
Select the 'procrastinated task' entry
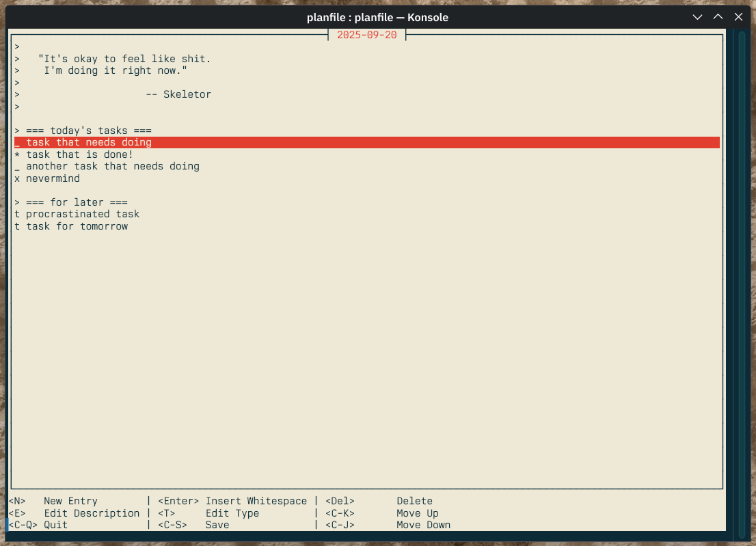point(82,214)
